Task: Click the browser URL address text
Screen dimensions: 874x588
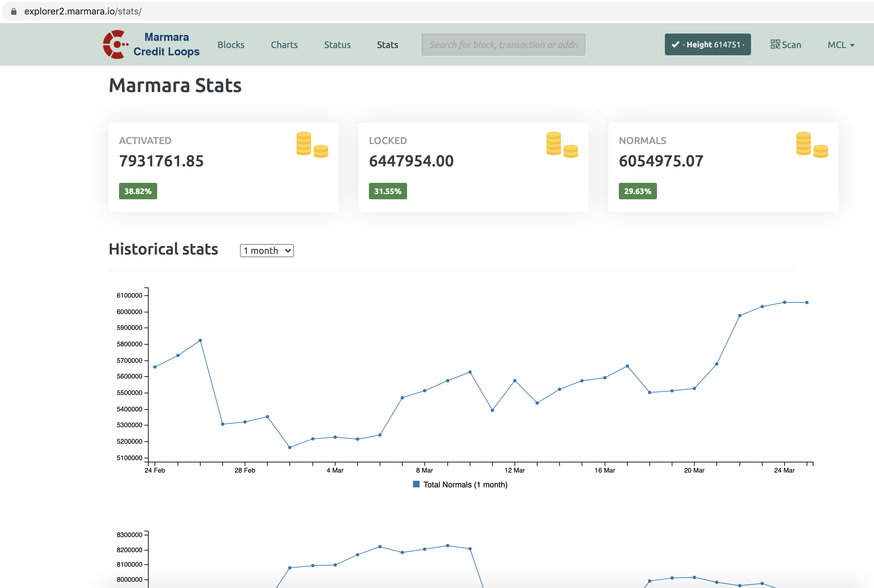Action: (83, 11)
